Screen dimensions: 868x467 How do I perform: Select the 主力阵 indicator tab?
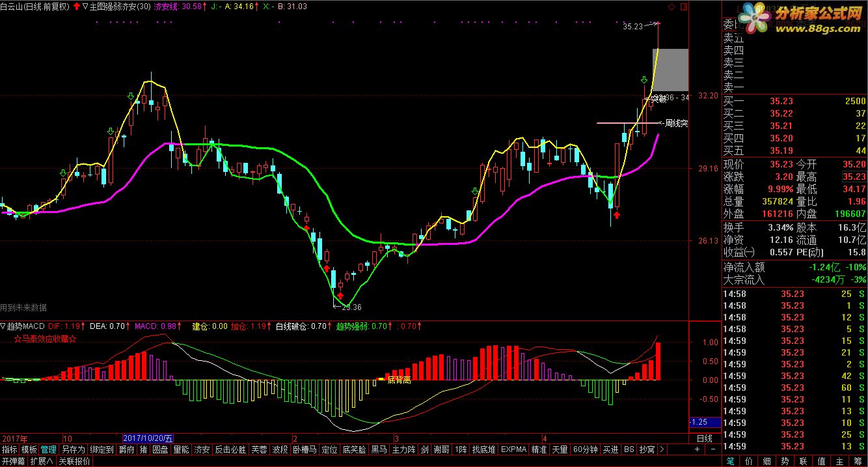tap(404, 449)
